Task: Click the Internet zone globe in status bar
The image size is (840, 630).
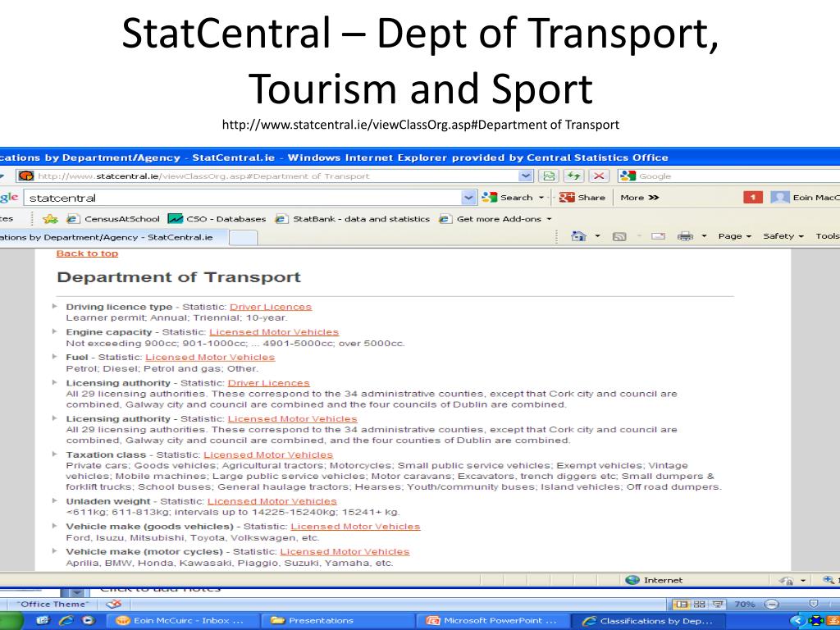Action: point(632,580)
